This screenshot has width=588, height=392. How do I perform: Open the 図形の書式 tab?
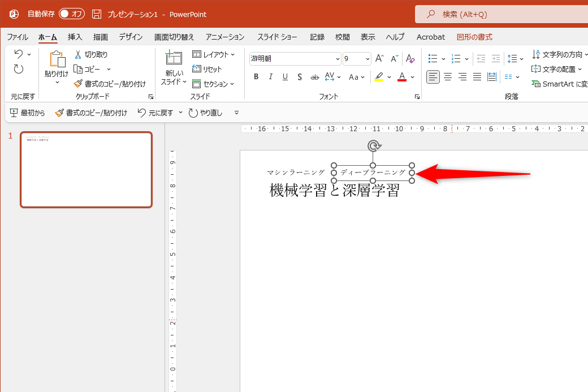click(x=474, y=37)
